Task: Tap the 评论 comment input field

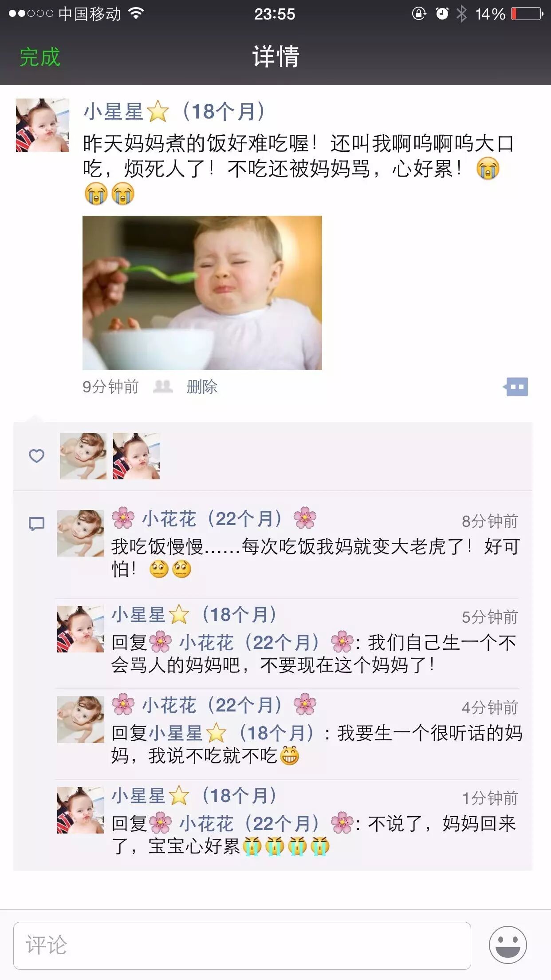Action: (x=242, y=945)
